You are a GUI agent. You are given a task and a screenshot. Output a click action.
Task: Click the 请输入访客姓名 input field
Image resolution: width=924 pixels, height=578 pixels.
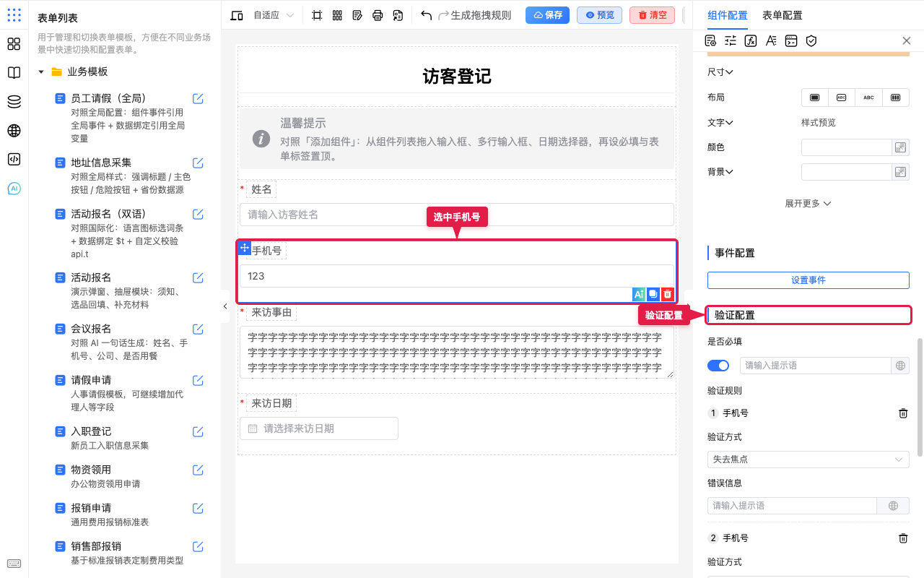click(x=457, y=215)
